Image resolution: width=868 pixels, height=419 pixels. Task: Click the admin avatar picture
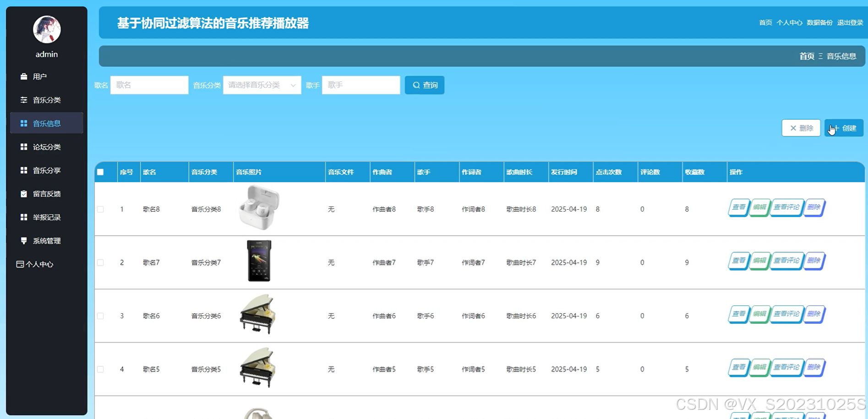pyautogui.click(x=47, y=29)
